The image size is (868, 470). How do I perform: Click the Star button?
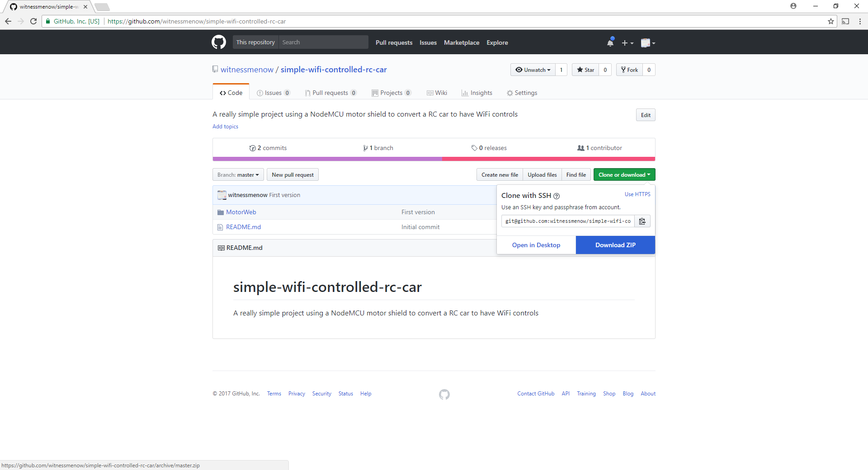coord(585,70)
